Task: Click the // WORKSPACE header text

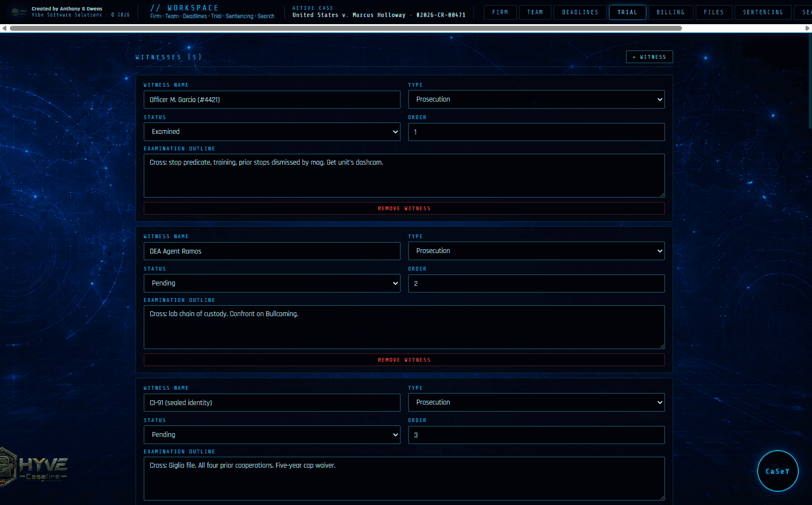Action: point(185,8)
